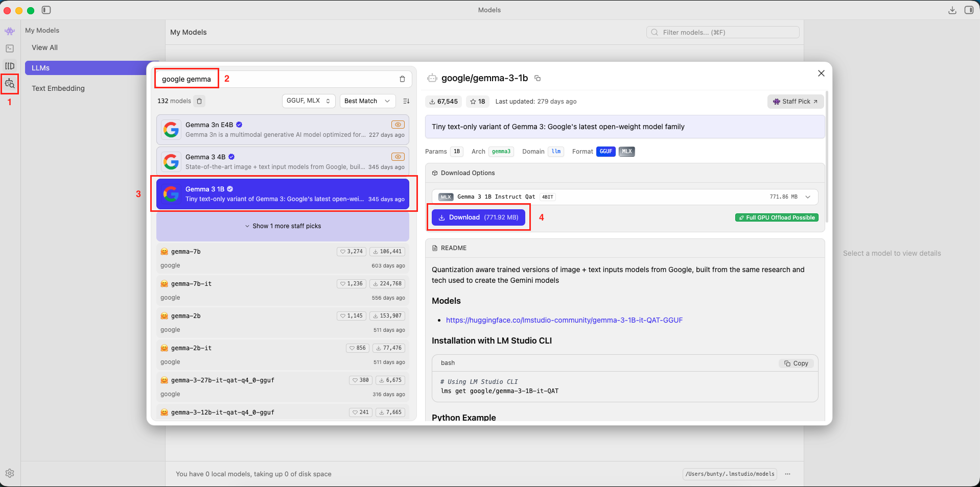Copy the google/gemma-3-1b model name
This screenshot has height=487, width=980.
(538, 78)
